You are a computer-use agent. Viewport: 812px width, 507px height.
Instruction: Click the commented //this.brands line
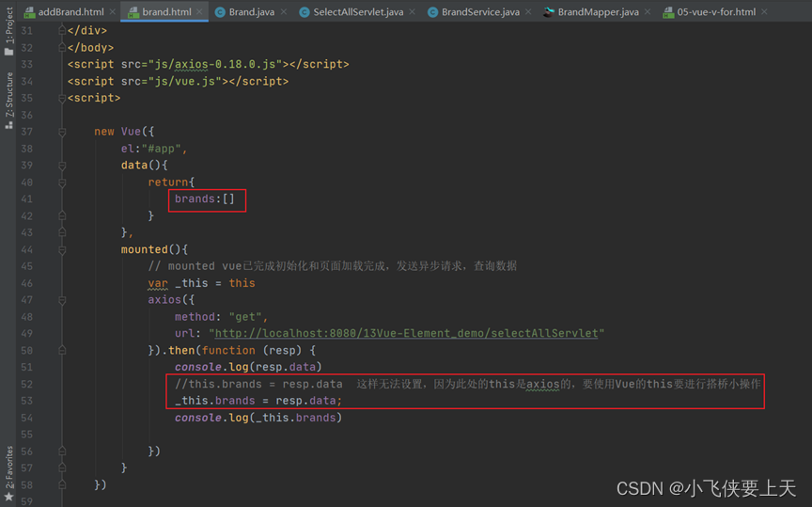tap(467, 384)
